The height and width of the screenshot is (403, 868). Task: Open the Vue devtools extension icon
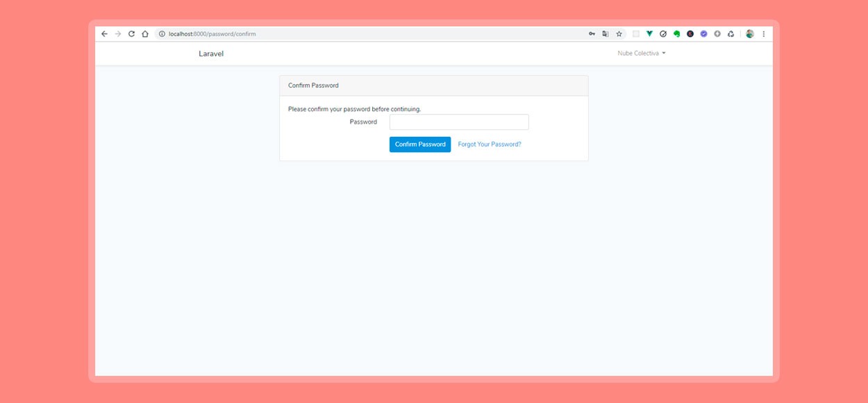(649, 34)
